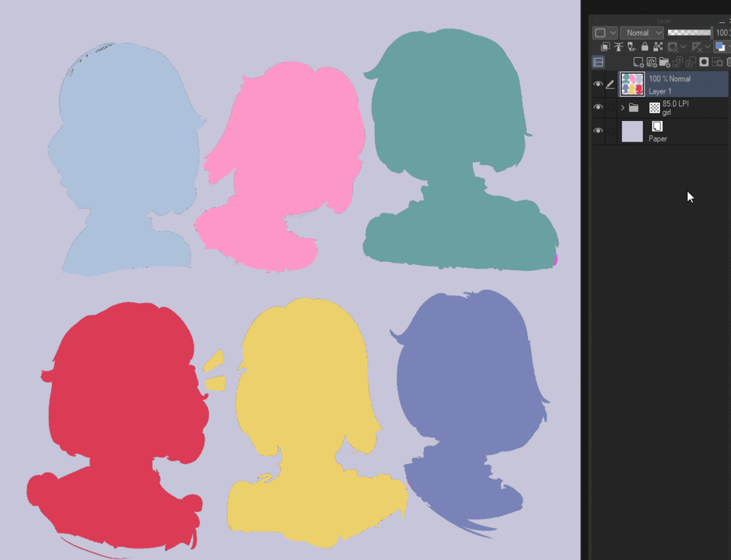Click the Enable Mask icon

click(672, 46)
